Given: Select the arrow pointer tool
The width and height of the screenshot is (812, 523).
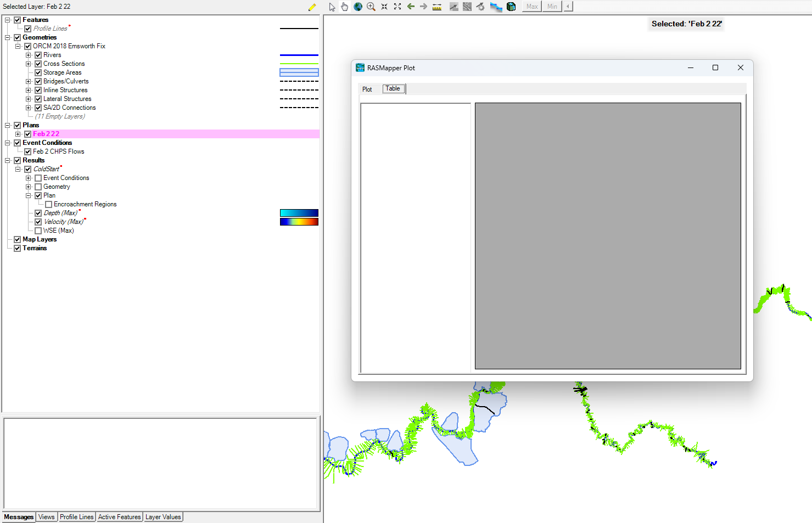Looking at the screenshot, I should point(332,7).
